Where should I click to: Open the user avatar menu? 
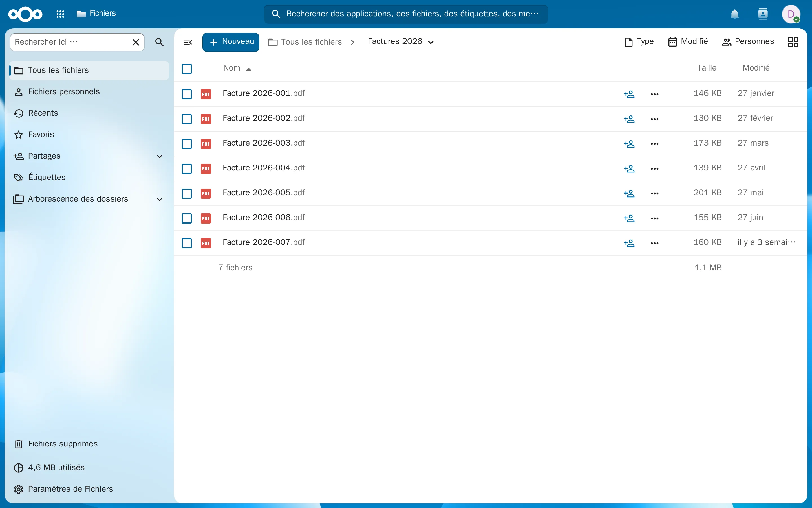click(791, 14)
